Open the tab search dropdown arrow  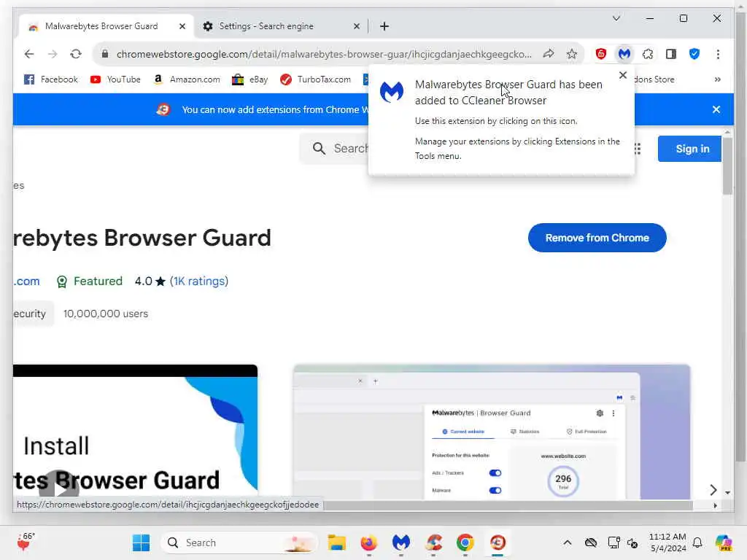[616, 18]
